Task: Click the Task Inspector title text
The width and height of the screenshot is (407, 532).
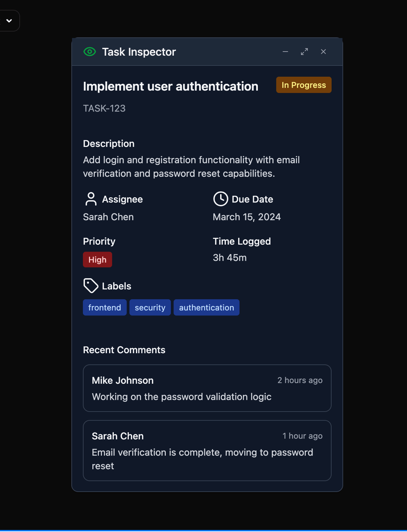Action: [139, 52]
